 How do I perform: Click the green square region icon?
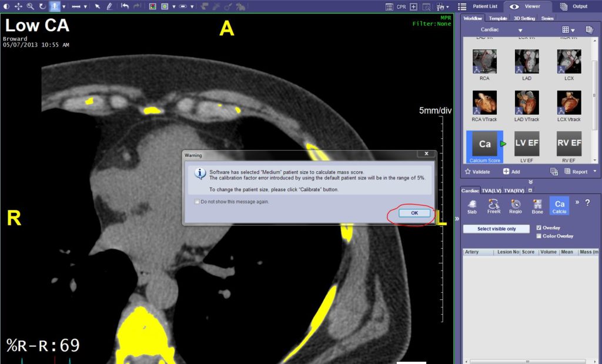tap(165, 6)
